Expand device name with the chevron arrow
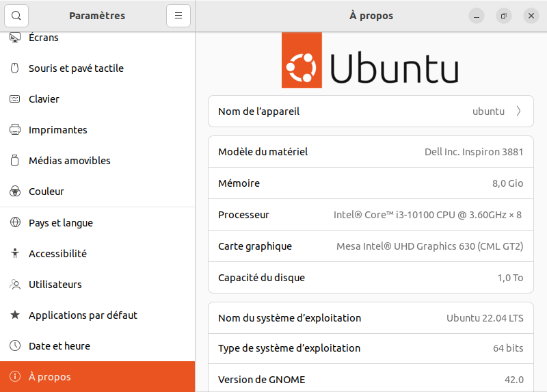Image resolution: width=547 pixels, height=392 pixels. 518,112
